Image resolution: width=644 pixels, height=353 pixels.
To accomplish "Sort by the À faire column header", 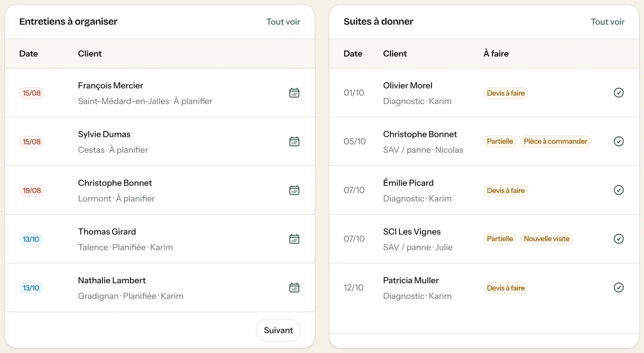I will tap(496, 54).
